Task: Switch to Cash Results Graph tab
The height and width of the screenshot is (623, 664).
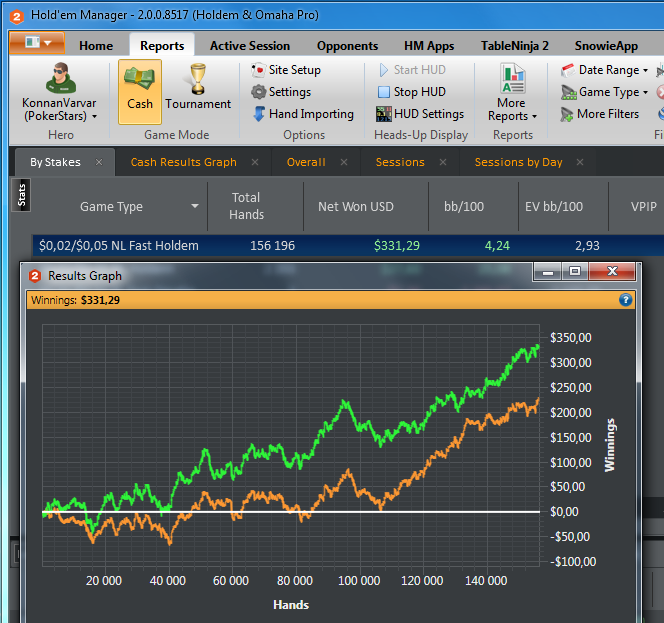Action: [x=183, y=162]
